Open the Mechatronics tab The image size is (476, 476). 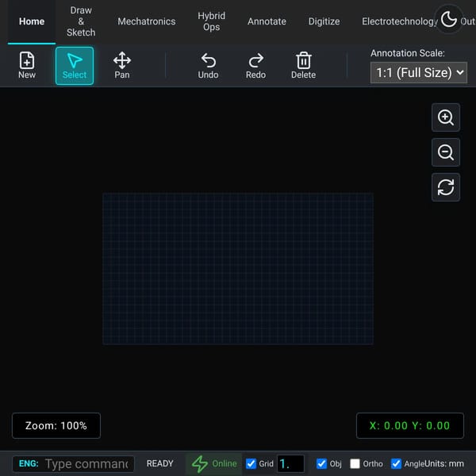147,21
